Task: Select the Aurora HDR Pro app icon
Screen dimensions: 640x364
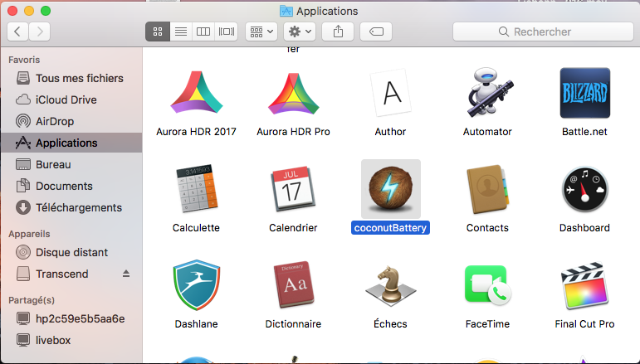Action: (294, 94)
